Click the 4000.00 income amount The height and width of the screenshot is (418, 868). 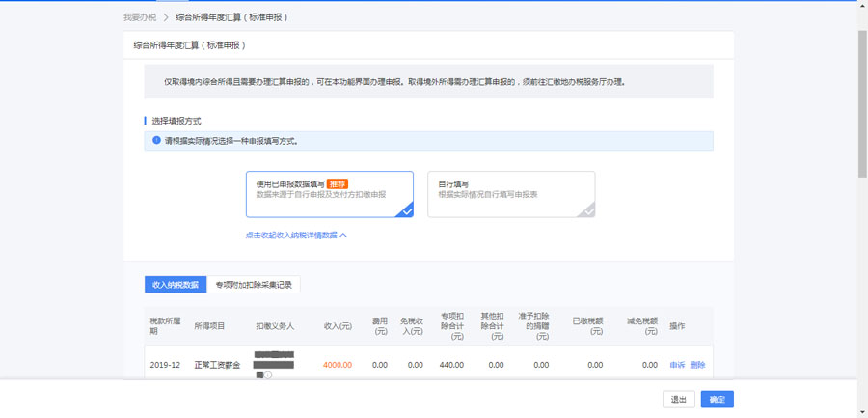338,365
